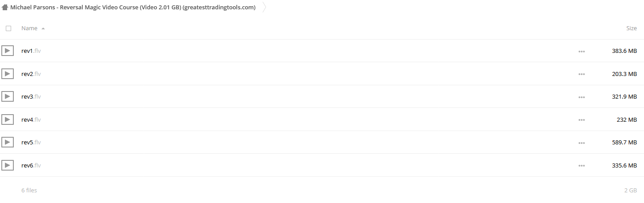
Task: Click the video icon for rev1.flv
Action: [7, 51]
